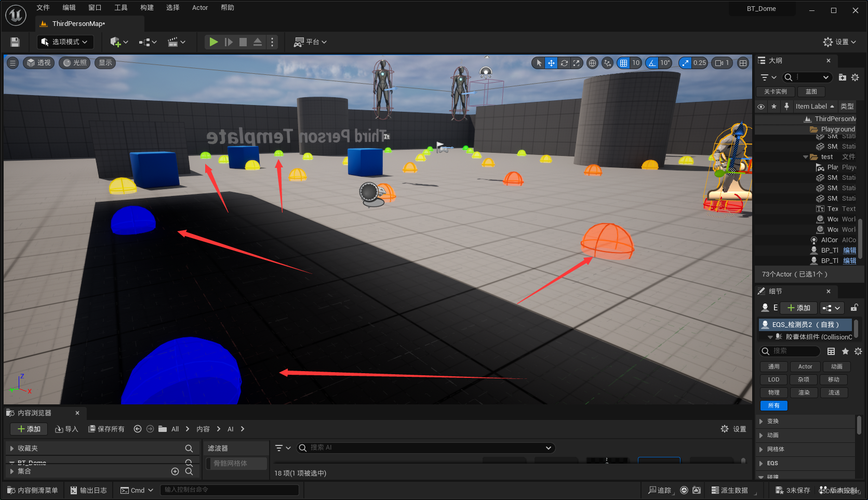Collapse the test folder in the Outliner

pyautogui.click(x=806, y=157)
